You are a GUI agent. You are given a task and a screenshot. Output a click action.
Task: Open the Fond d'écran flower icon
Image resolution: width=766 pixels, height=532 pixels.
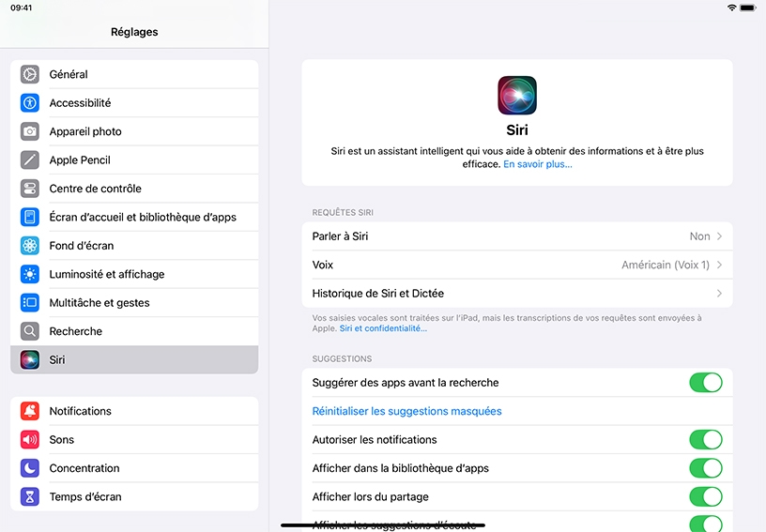[30, 246]
